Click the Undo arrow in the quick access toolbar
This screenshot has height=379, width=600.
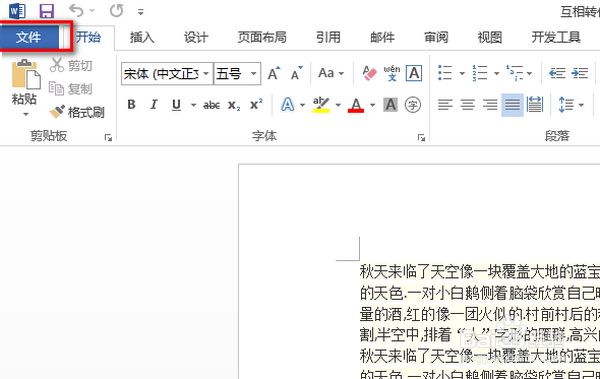[76, 10]
